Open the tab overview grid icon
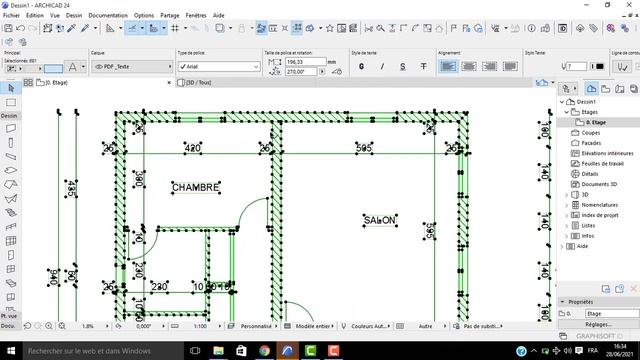Image resolution: width=640 pixels, height=360 pixels. tap(28, 82)
